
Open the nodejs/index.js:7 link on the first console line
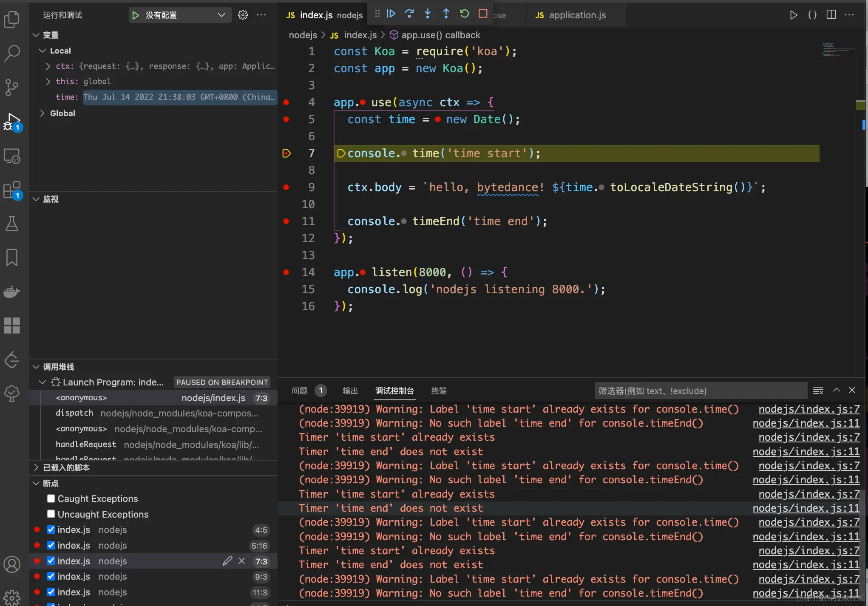click(809, 409)
